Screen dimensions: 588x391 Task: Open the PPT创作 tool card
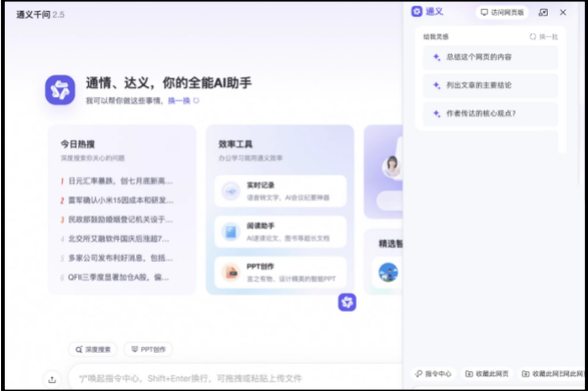click(280, 272)
